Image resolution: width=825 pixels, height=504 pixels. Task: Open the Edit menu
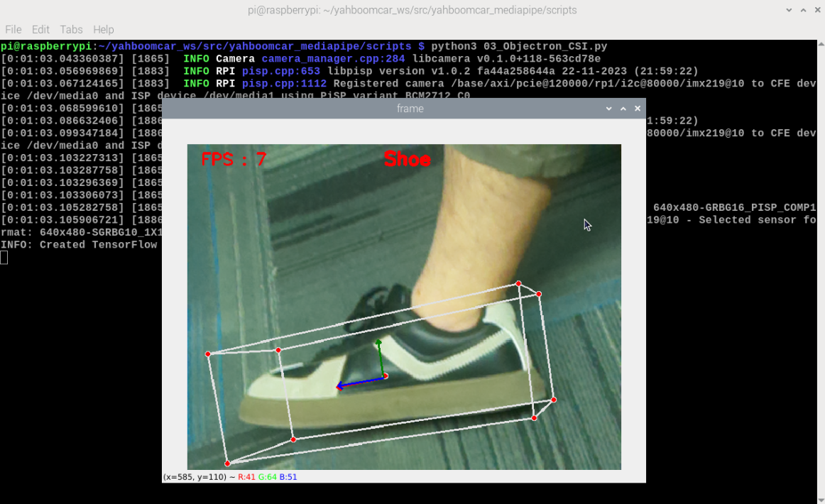40,30
